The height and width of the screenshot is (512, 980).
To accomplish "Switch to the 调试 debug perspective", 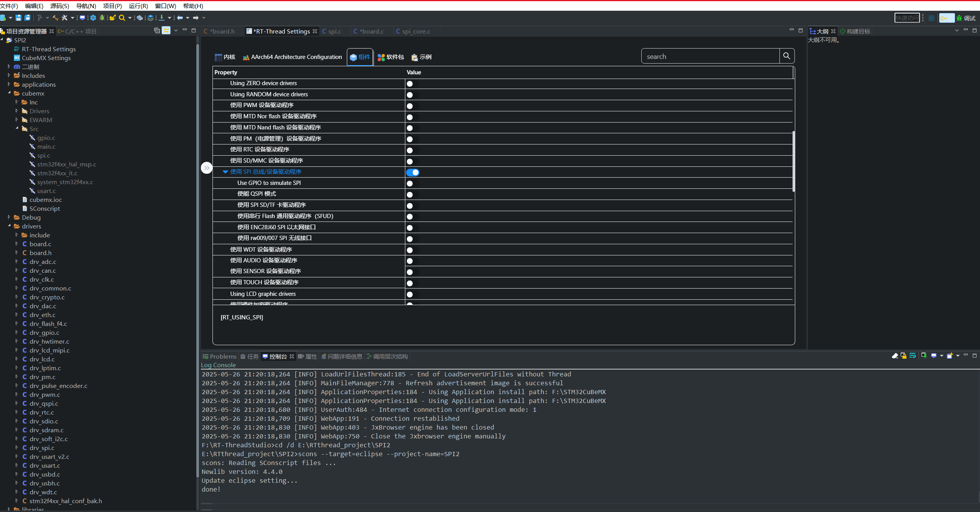I will point(966,18).
